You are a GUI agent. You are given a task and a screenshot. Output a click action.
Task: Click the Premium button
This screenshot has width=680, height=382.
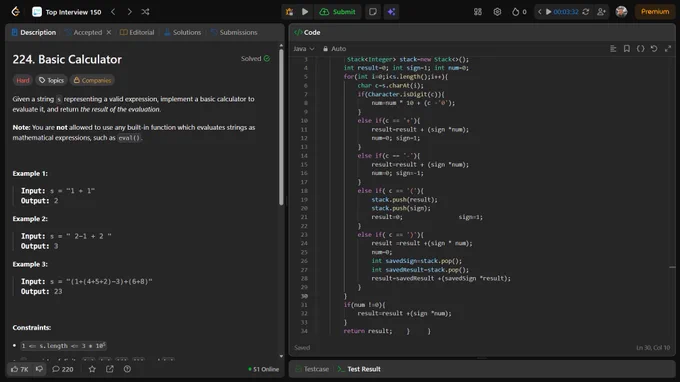[655, 12]
